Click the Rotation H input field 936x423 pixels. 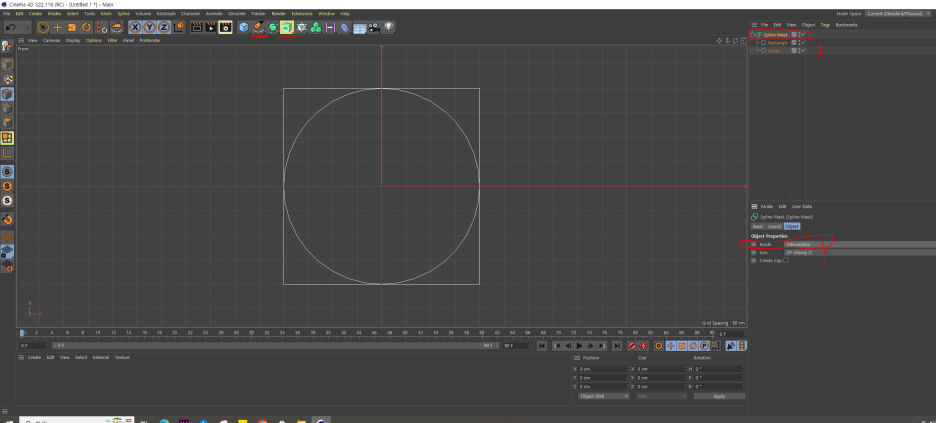coord(719,369)
